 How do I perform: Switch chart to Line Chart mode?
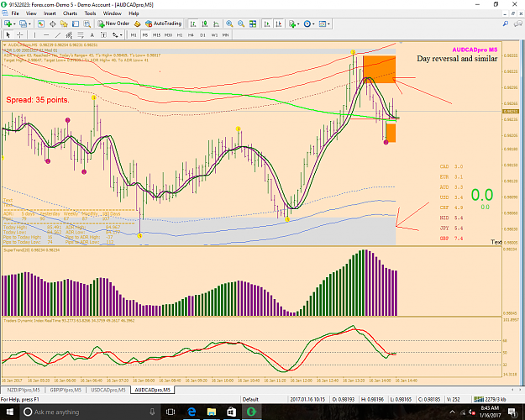[x=216, y=24]
